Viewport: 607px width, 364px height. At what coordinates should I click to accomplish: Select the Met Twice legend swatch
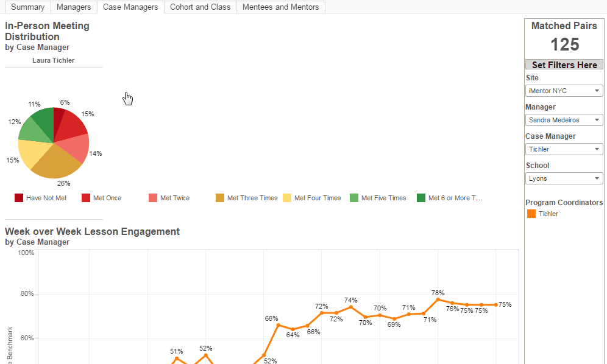(x=153, y=198)
